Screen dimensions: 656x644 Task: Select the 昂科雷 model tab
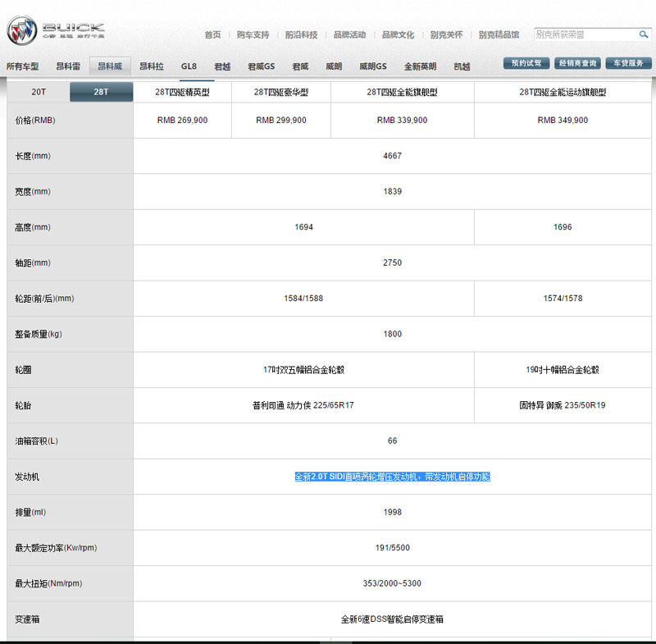(68, 66)
